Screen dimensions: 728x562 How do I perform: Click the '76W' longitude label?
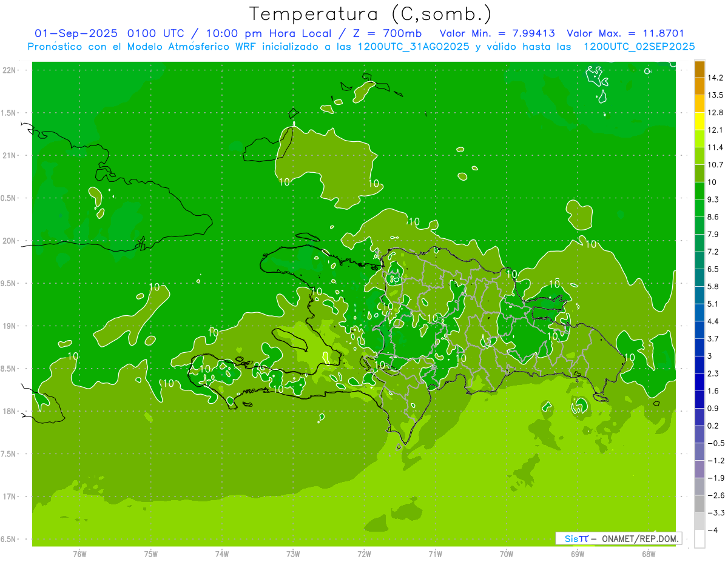[79, 554]
